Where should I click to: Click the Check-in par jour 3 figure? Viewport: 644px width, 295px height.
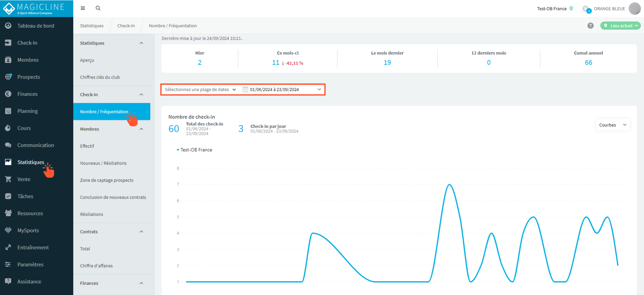[x=241, y=129]
